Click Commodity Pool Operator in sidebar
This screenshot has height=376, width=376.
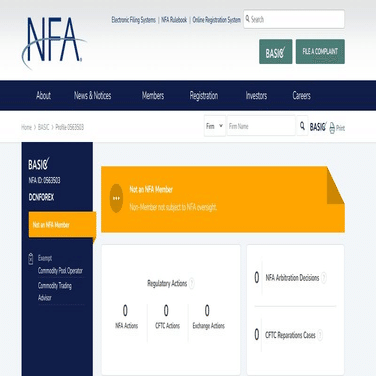point(60,271)
